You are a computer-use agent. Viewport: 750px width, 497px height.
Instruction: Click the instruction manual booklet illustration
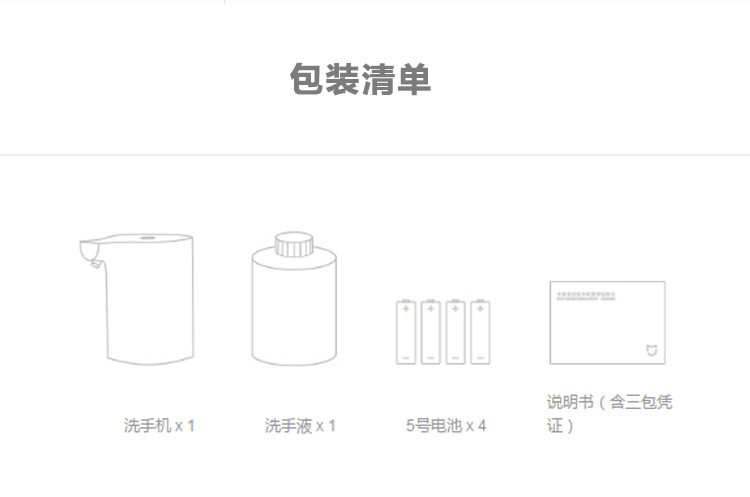[607, 323]
